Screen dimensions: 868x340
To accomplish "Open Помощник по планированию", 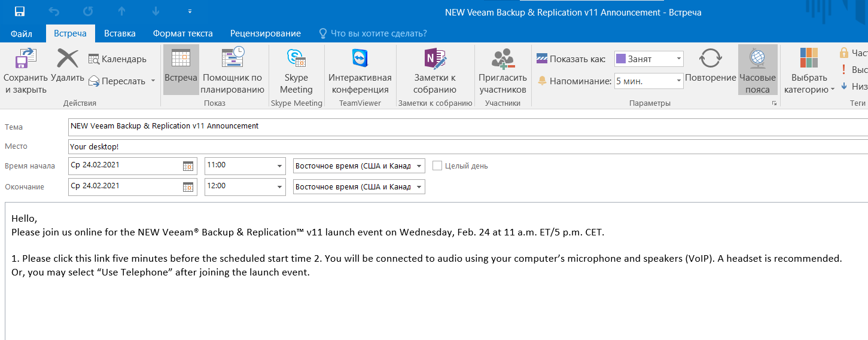I will [233, 72].
